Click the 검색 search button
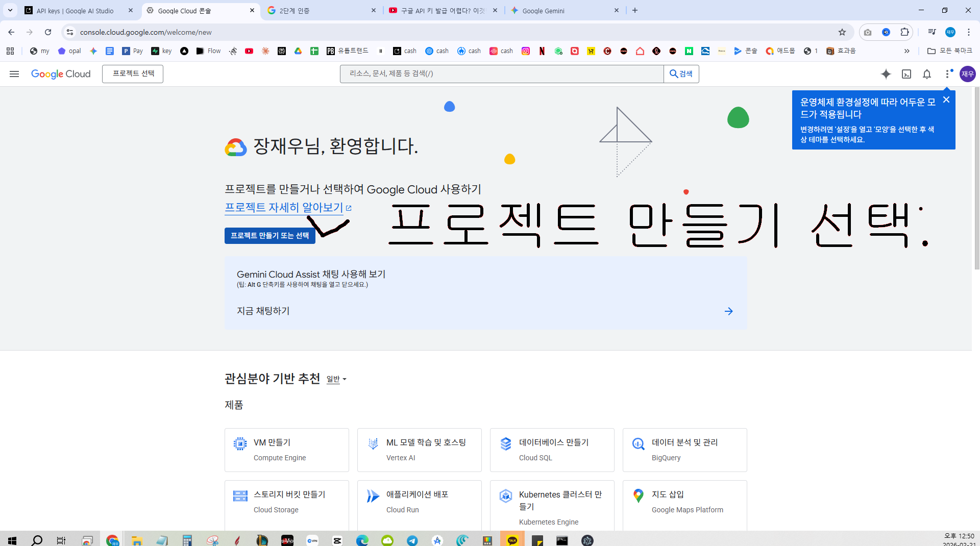Screen dimensions: 980x546 click(681, 74)
